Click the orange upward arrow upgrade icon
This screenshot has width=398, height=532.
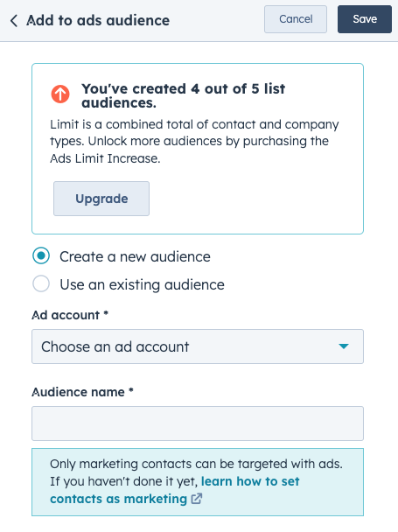point(60,94)
